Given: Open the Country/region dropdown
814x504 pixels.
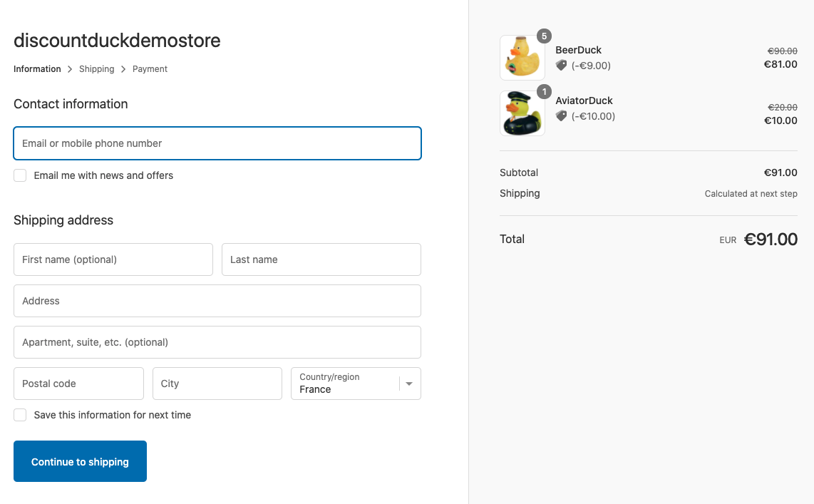Looking at the screenshot, I should click(347, 384).
